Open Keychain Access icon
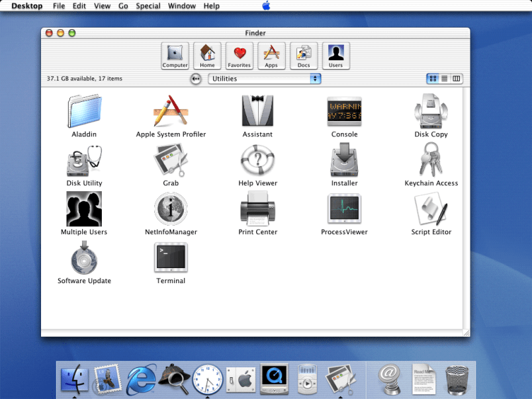Viewport: 532px width, 399px height. (x=431, y=161)
